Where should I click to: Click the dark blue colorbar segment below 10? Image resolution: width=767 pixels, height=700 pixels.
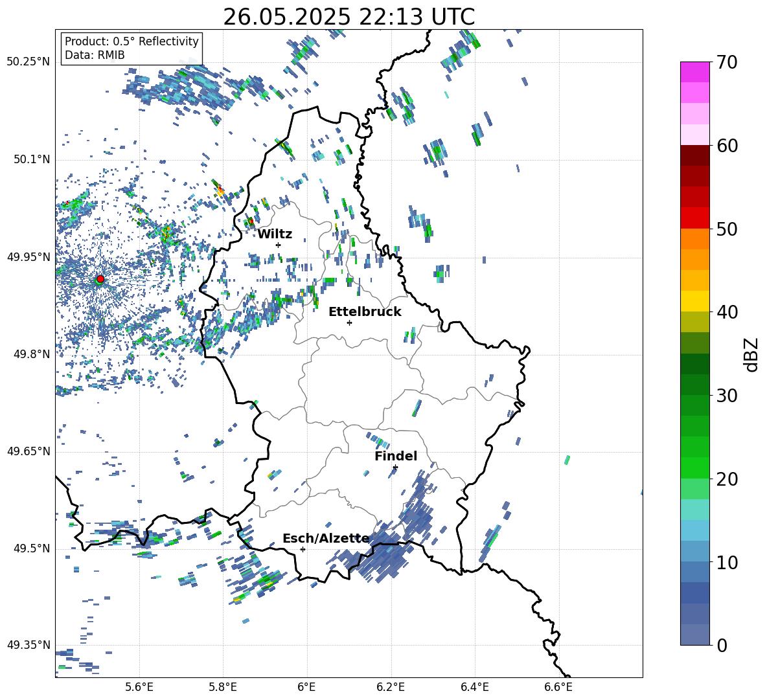(x=695, y=593)
